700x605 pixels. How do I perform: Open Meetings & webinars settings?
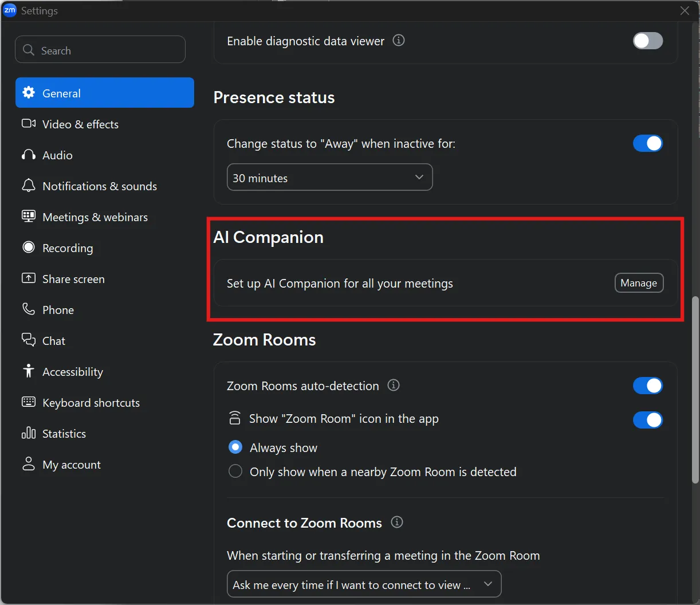[105, 217]
